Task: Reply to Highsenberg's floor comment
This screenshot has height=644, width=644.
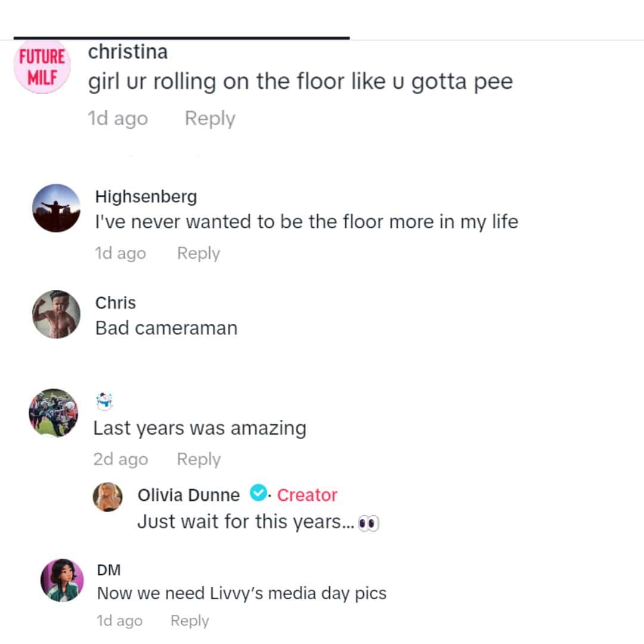Action: pos(198,253)
